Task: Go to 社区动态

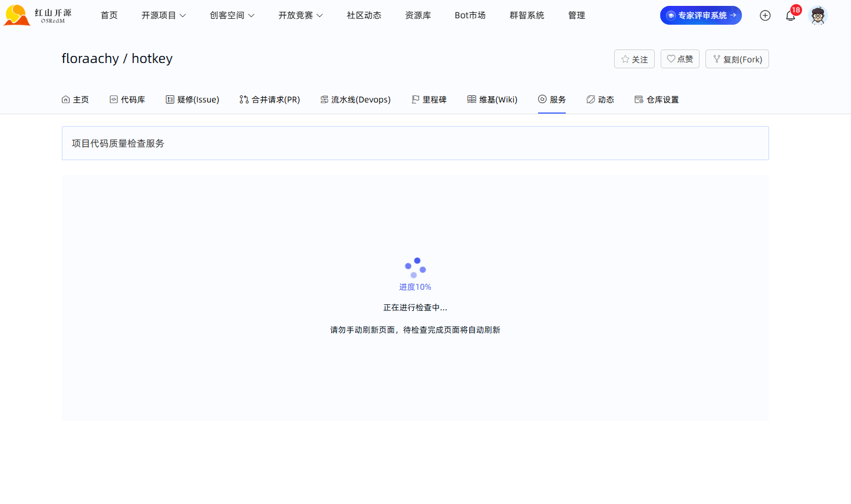Action: coord(364,15)
